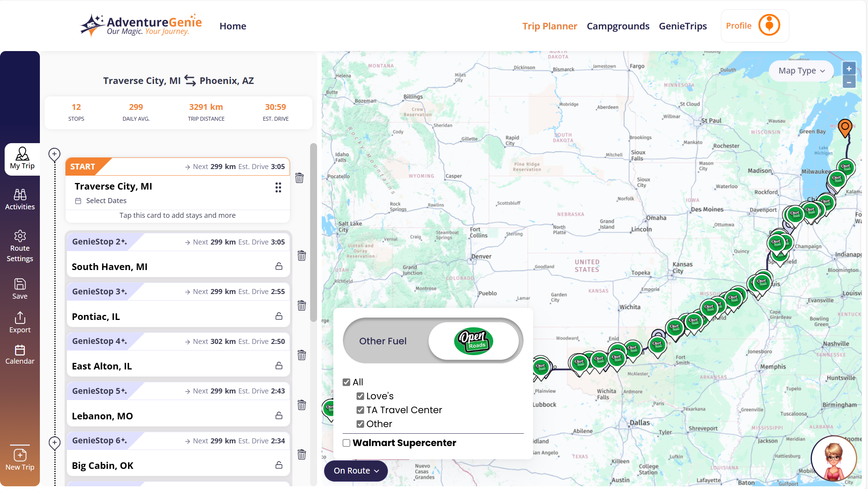
Task: Add stop marker near GenieStop 6
Action: [54, 443]
